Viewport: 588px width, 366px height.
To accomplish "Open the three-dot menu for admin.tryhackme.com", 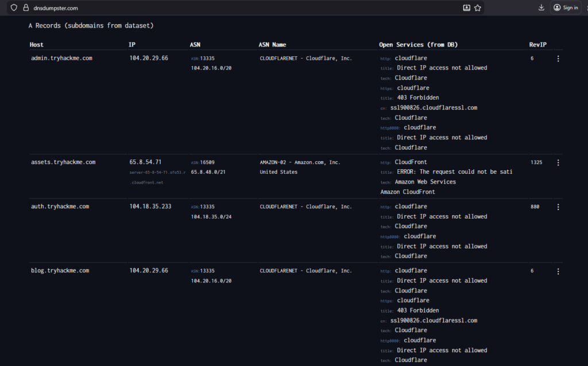I will pos(558,59).
